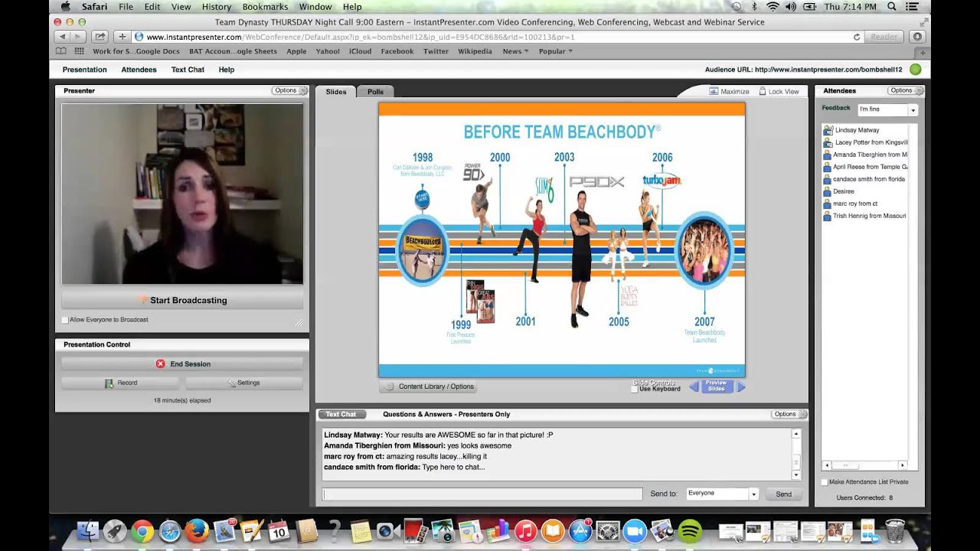The height and width of the screenshot is (551, 980).
Task: Reload the page in Safari
Action: click(x=857, y=37)
